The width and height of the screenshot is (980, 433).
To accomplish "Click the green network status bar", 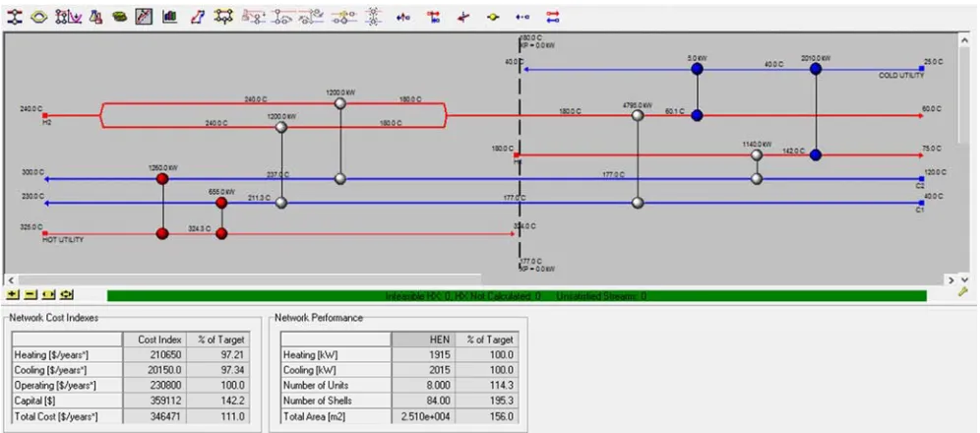I will coord(517,295).
